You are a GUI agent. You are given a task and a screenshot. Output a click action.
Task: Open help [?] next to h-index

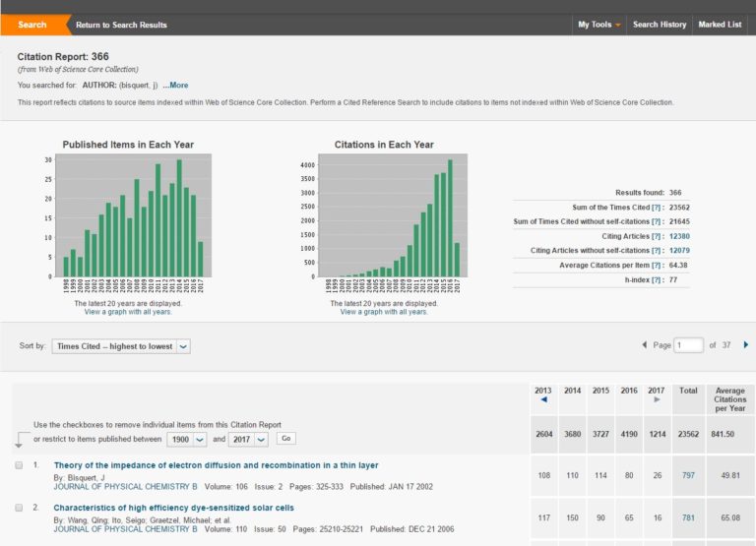click(x=657, y=279)
